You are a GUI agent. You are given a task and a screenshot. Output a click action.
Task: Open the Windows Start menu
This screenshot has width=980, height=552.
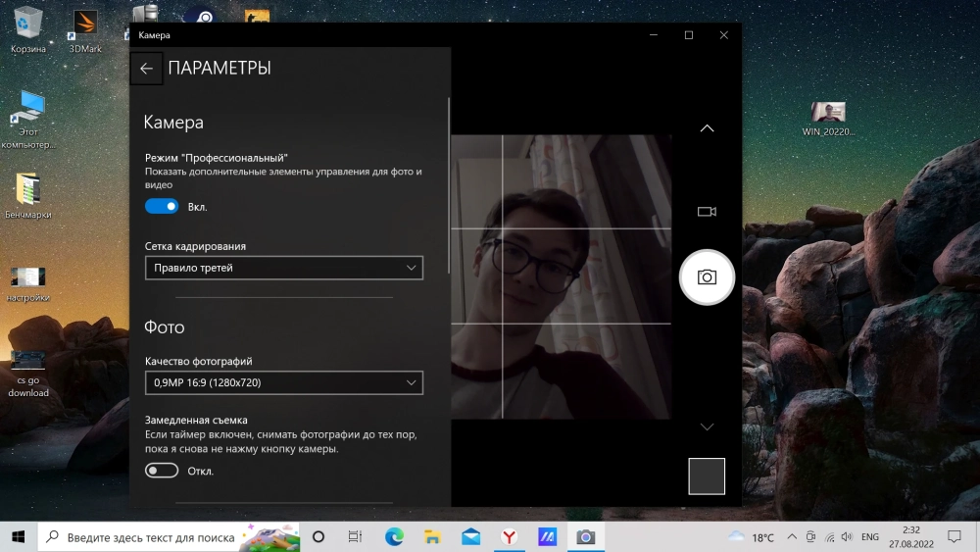[18, 537]
